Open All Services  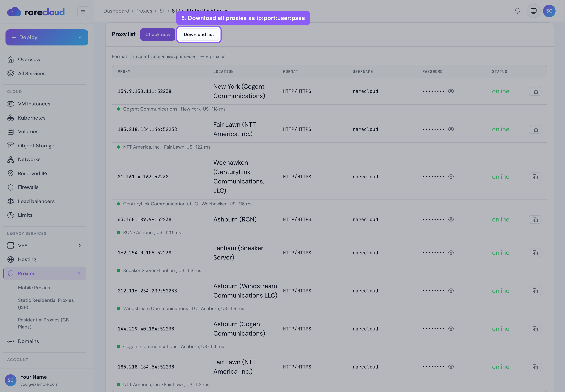(45, 73)
